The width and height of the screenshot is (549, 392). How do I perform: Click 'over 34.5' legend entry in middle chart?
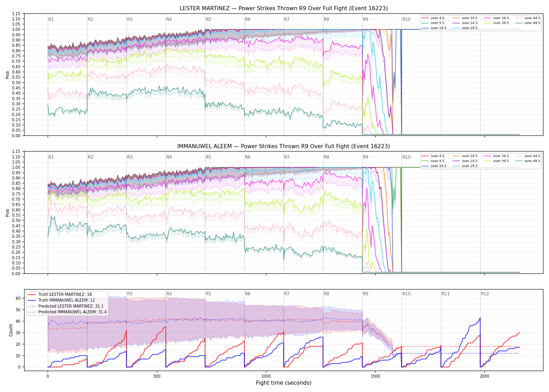coord(496,156)
